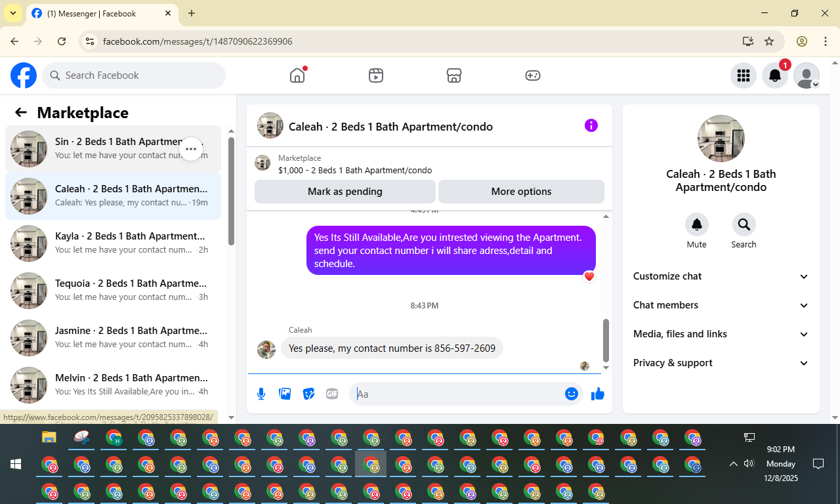Open the Sin conversation

(x=113, y=149)
